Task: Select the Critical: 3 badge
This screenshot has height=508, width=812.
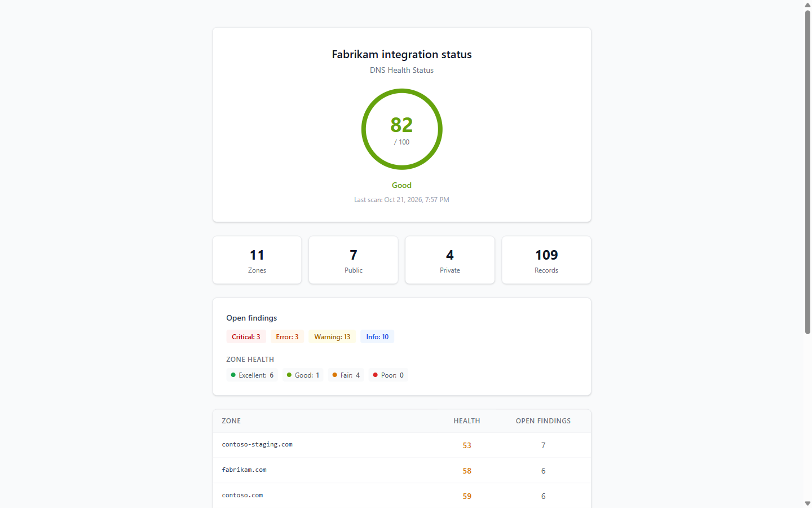Action: [x=246, y=337]
